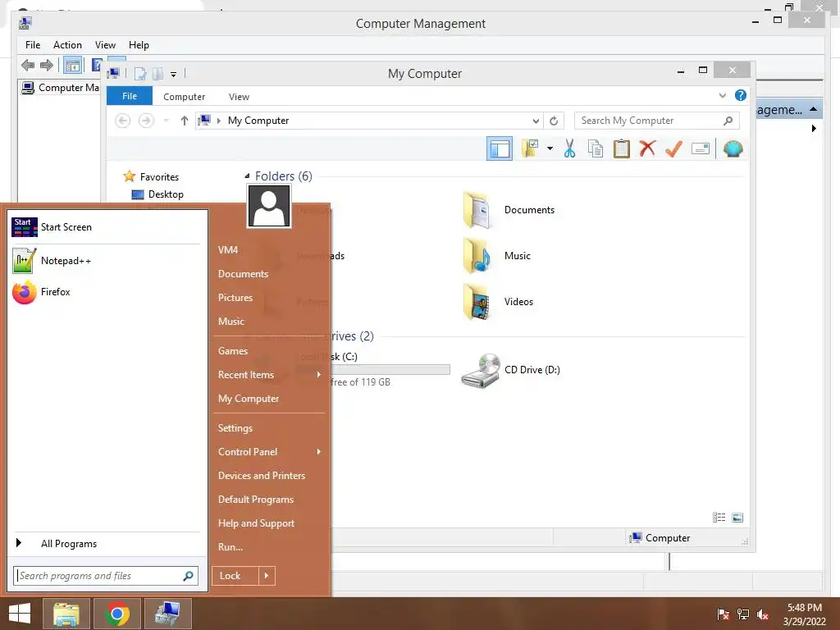This screenshot has height=630, width=840.
Task: Open the File menu in Computer Management
Action: (33, 45)
